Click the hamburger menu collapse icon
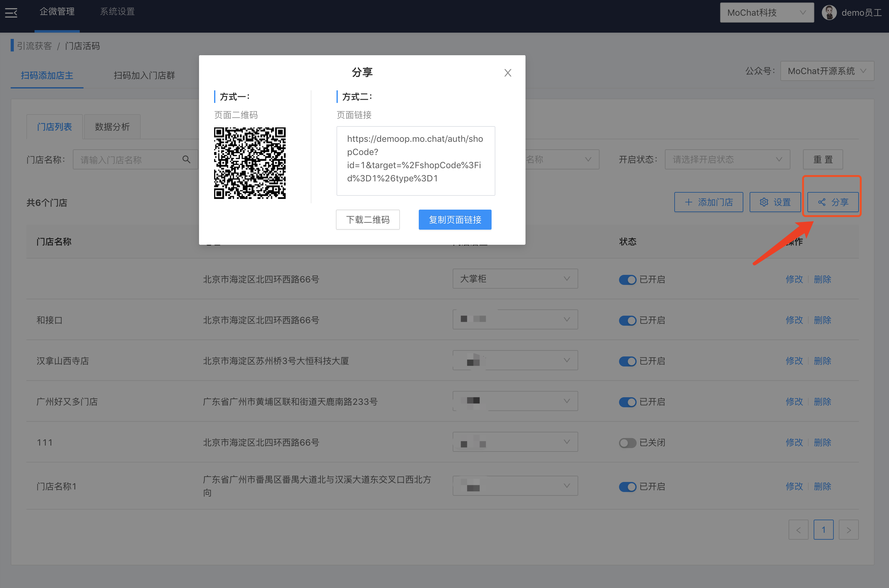This screenshot has height=588, width=889. click(11, 13)
